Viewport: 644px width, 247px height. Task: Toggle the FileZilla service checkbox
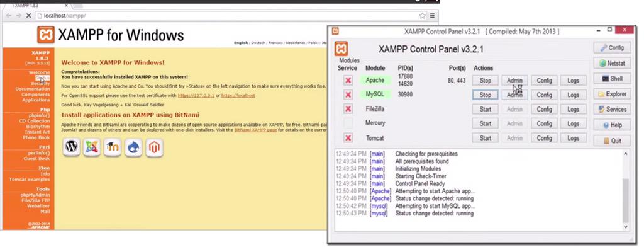point(348,109)
